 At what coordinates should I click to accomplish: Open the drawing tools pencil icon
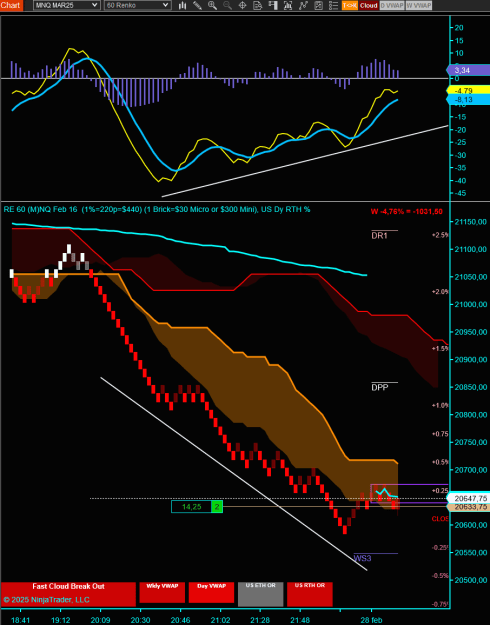(197, 5)
